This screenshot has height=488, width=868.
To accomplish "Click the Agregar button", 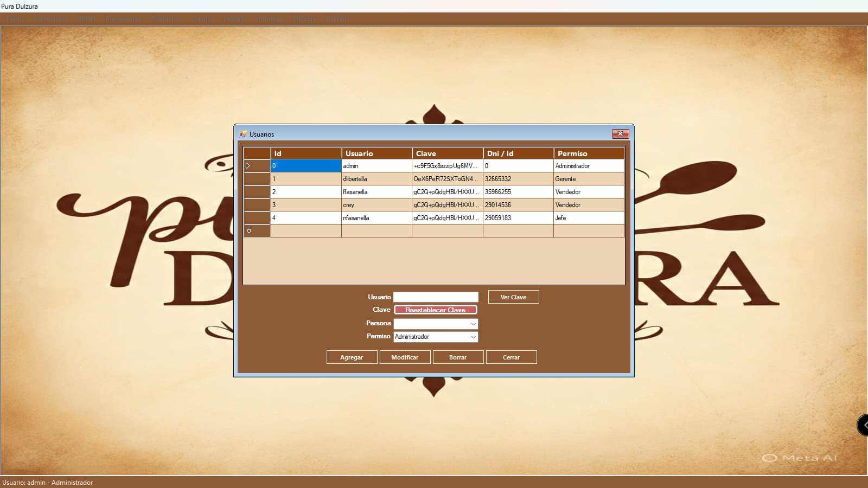I will pyautogui.click(x=352, y=357).
